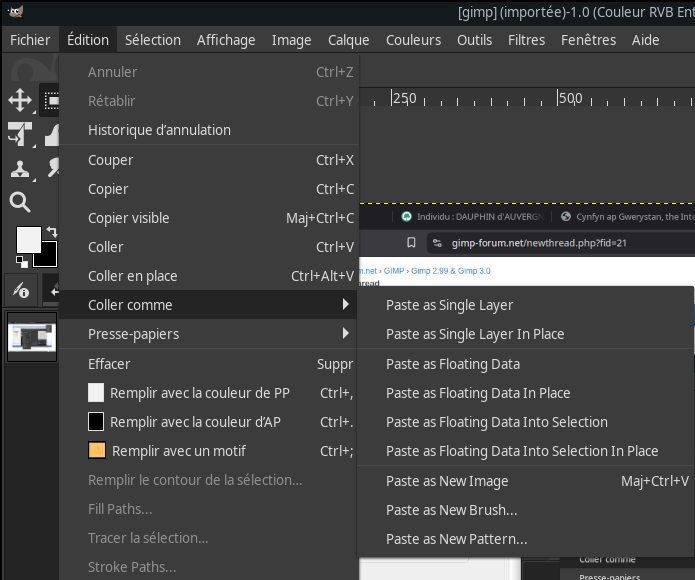
Task: Open the Filtres menu
Action: pyautogui.click(x=526, y=40)
